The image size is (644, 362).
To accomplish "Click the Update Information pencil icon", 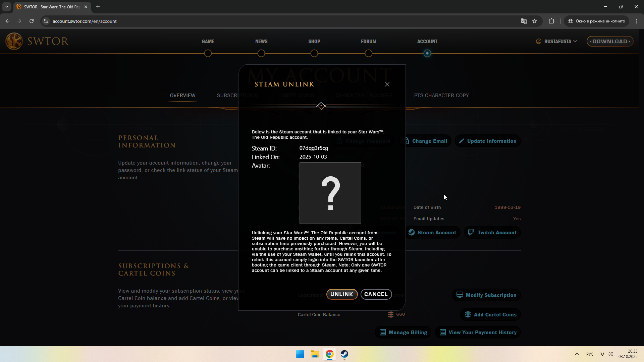I will pyautogui.click(x=462, y=141).
